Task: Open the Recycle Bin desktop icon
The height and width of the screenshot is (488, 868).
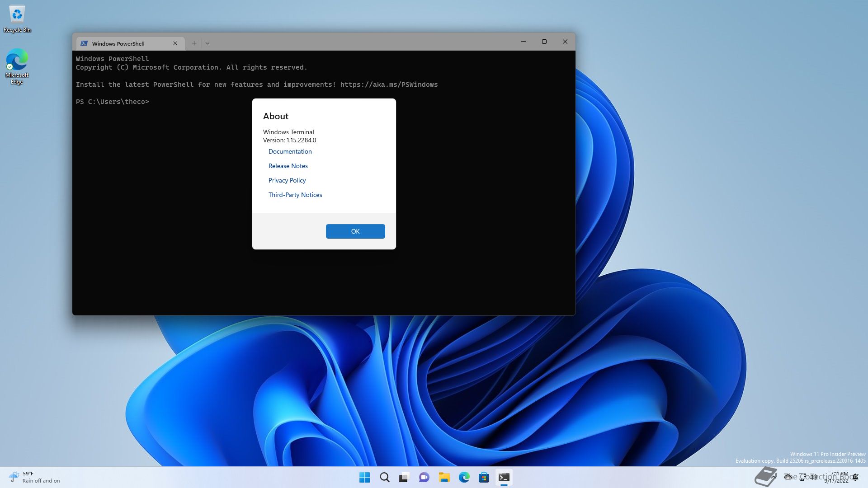Action: click(x=17, y=19)
